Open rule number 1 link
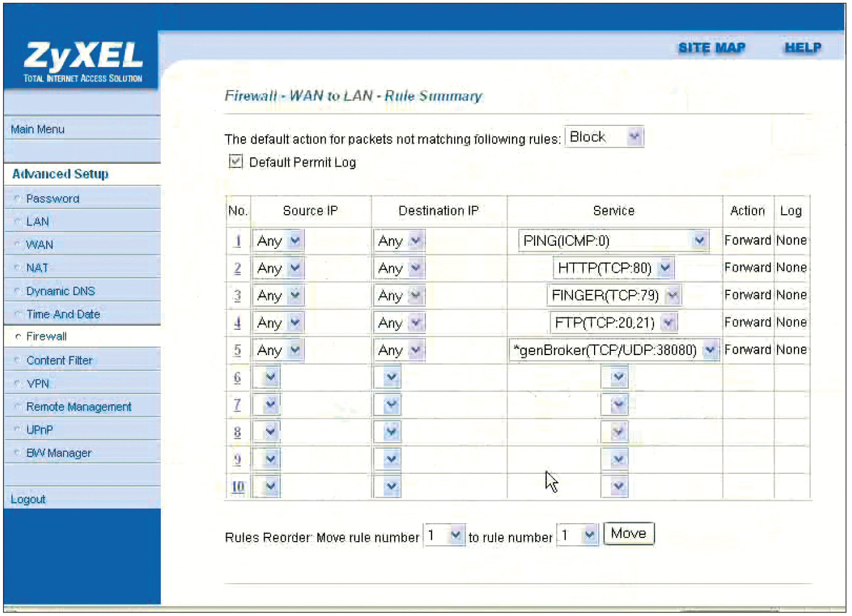This screenshot has height=616, width=852. [x=238, y=241]
